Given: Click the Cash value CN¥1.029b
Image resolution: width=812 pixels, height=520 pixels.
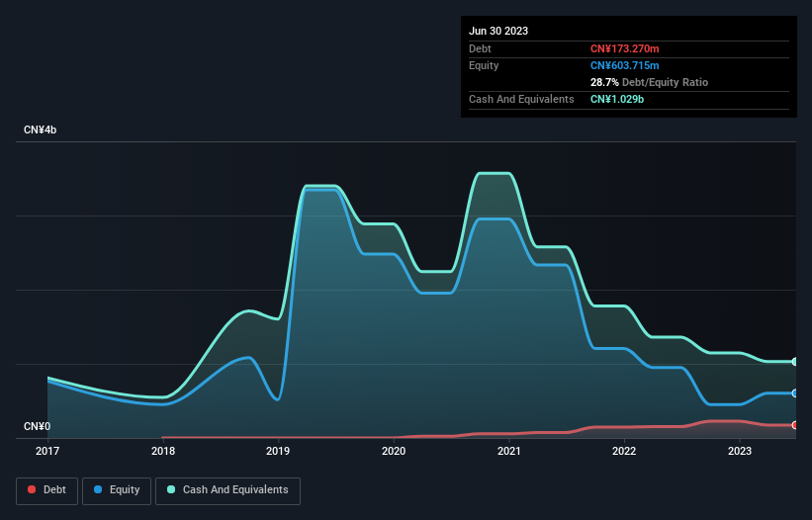Looking at the screenshot, I should [x=617, y=99].
